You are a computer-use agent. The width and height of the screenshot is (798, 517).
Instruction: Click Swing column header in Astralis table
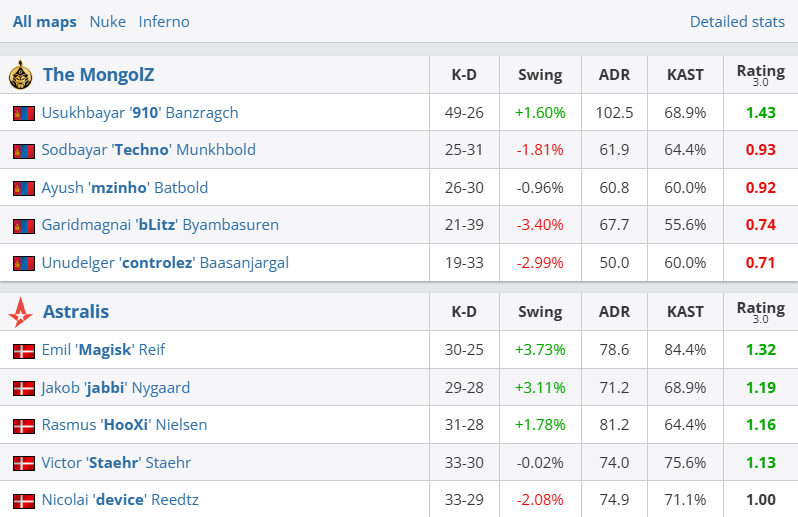coord(540,312)
